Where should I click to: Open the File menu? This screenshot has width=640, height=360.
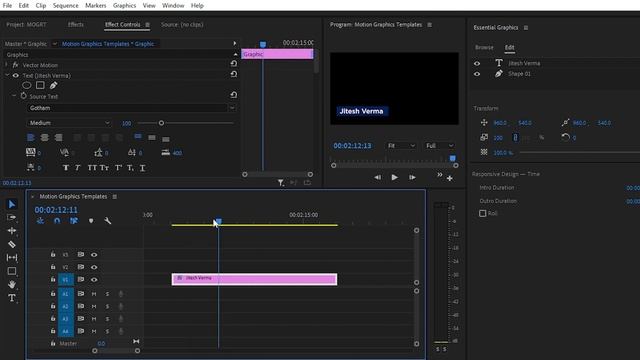coord(7,6)
